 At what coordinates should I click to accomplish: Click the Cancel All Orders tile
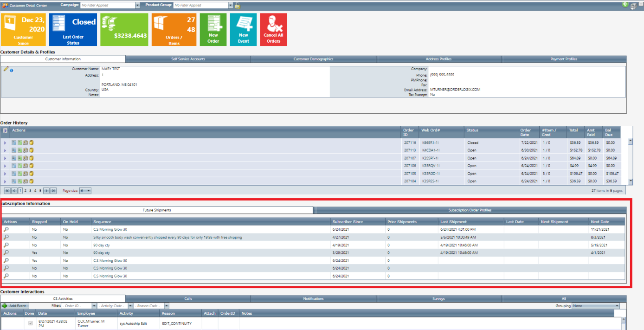point(273,29)
